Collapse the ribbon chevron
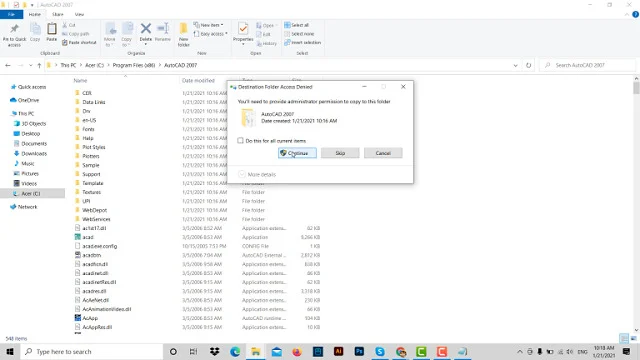The image size is (640, 360). coord(627,14)
